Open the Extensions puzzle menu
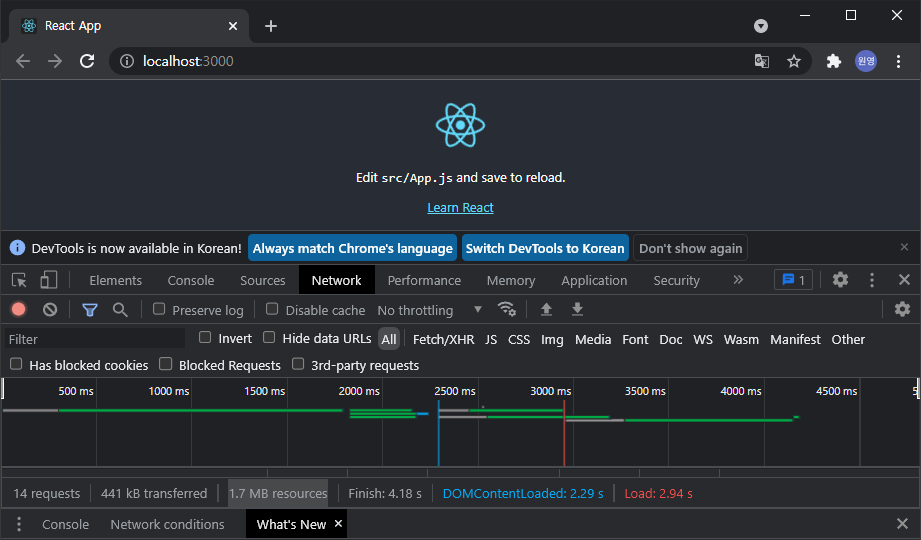This screenshot has height=540, width=921. 833,61
